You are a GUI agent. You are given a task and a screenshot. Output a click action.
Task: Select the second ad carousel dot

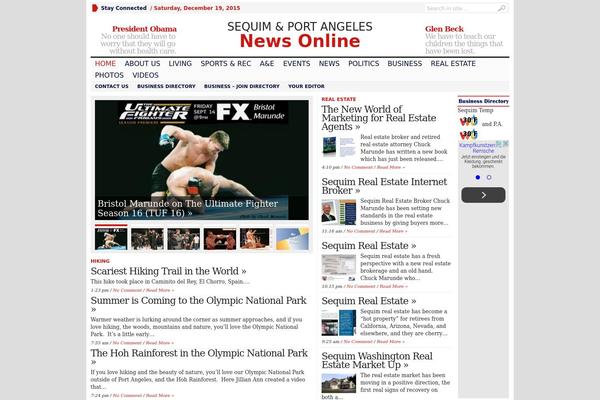[489, 177]
